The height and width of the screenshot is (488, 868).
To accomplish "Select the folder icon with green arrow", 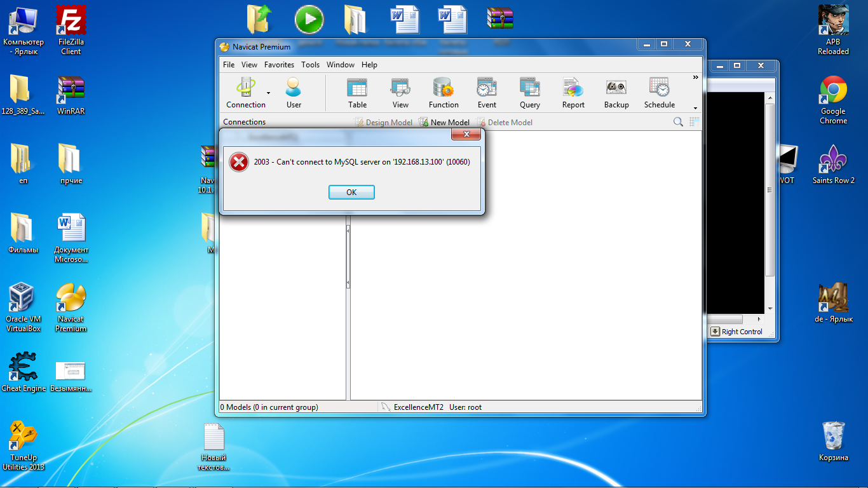I will 260,19.
